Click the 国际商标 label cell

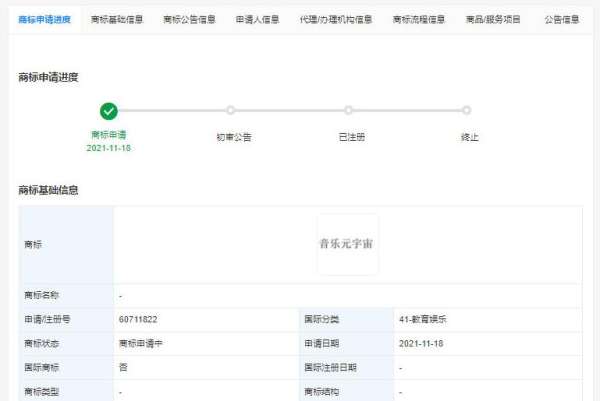tap(66, 368)
